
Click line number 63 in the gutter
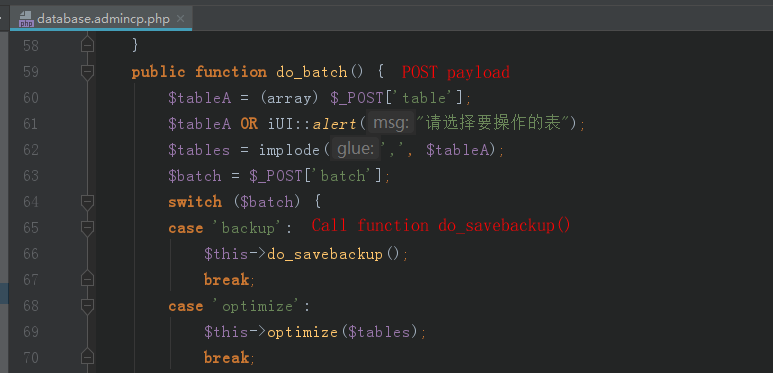coord(31,176)
